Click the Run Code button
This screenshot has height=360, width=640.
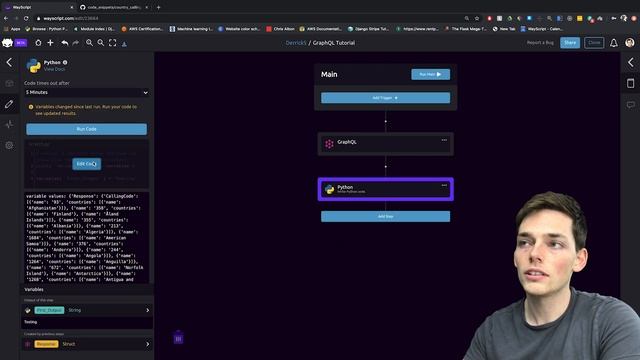[x=87, y=129]
